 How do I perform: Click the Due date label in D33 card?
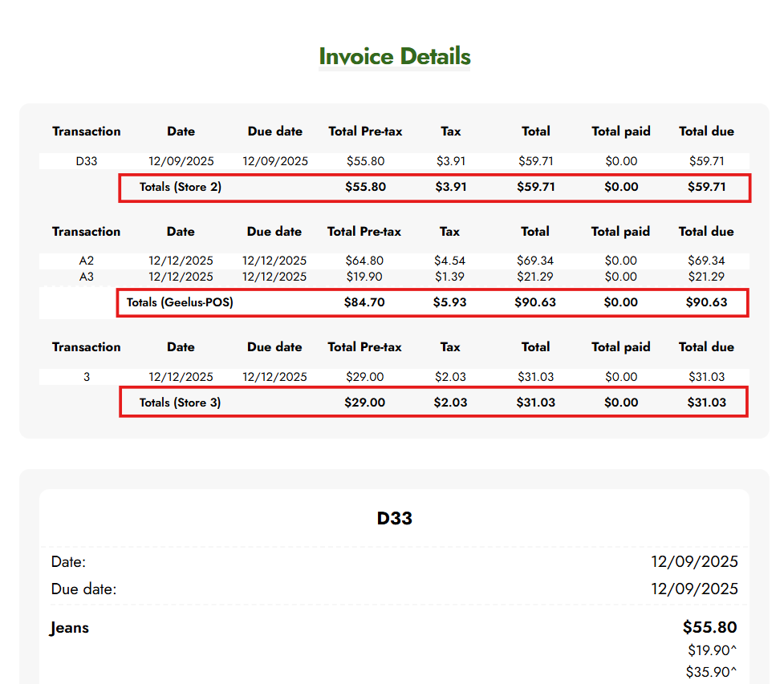click(83, 589)
